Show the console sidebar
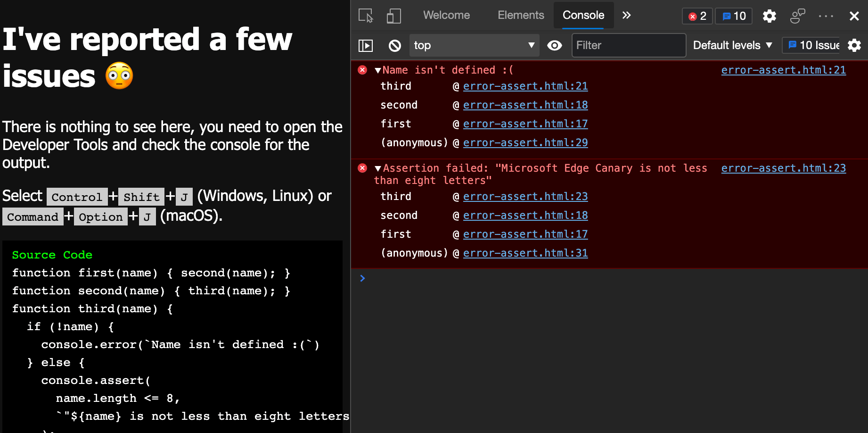This screenshot has height=433, width=868. pos(365,45)
